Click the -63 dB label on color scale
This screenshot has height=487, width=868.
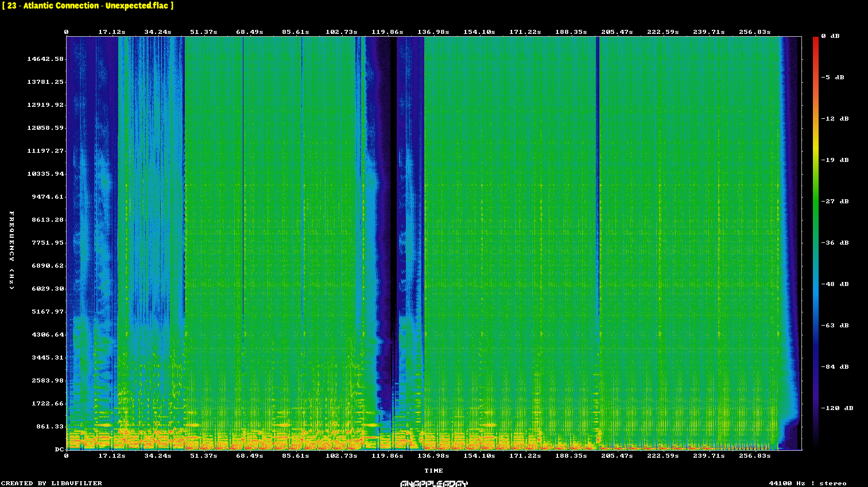click(x=835, y=326)
